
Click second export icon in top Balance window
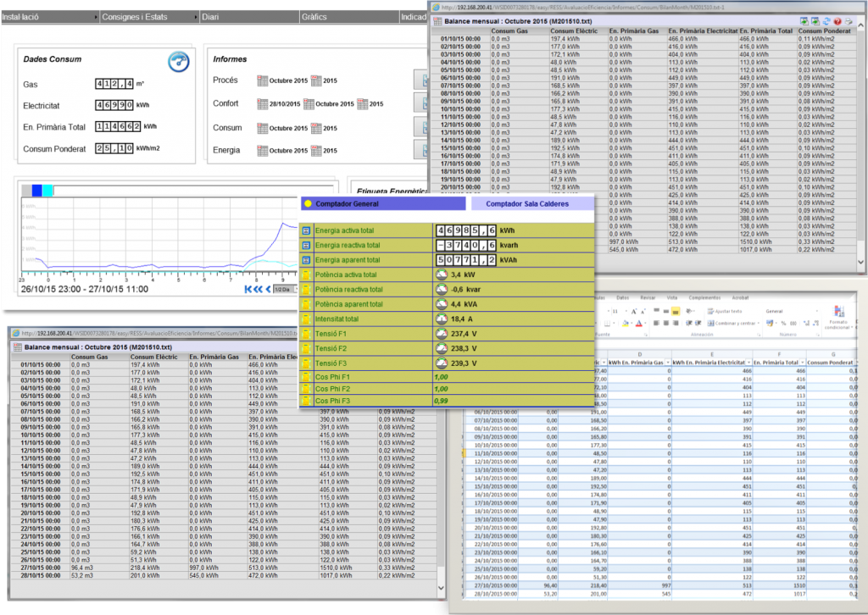(x=815, y=21)
